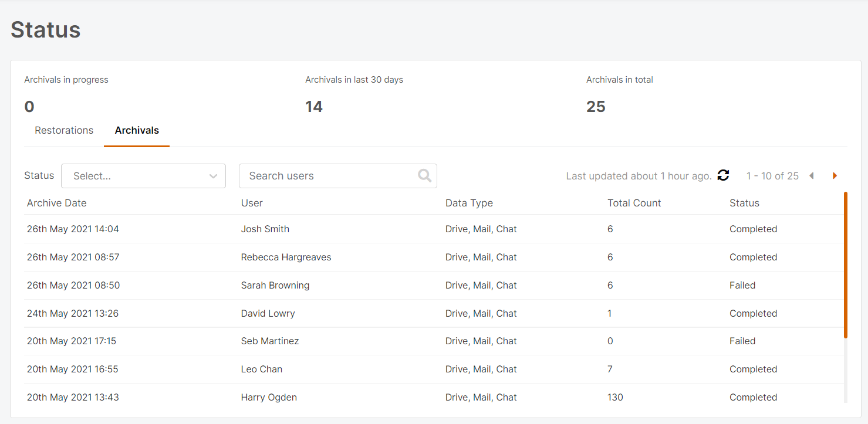Click date 24th May 2021 13:26
Image resolution: width=868 pixels, height=424 pixels.
[x=73, y=313]
